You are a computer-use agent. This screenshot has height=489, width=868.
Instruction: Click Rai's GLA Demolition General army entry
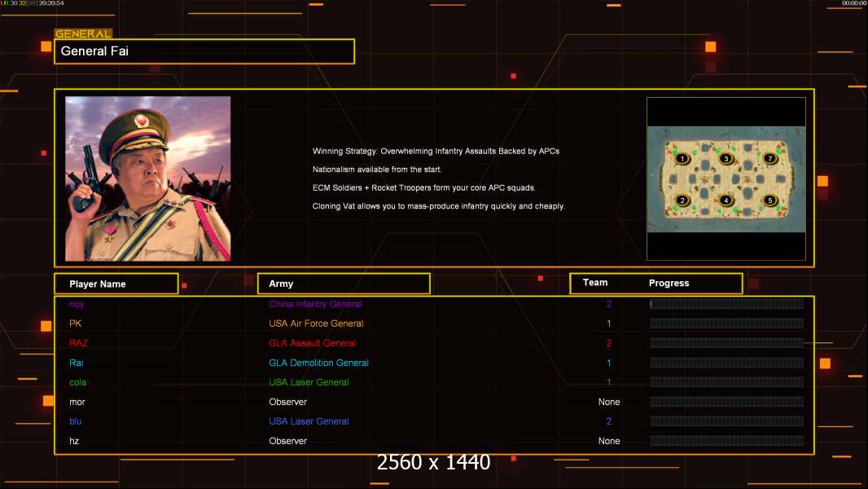[x=318, y=363]
